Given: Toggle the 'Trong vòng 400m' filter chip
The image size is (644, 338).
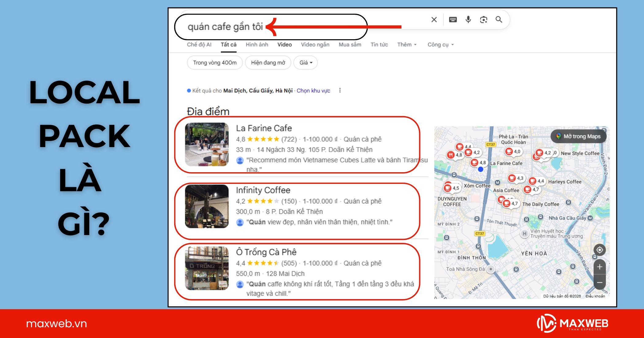Looking at the screenshot, I should (x=215, y=63).
